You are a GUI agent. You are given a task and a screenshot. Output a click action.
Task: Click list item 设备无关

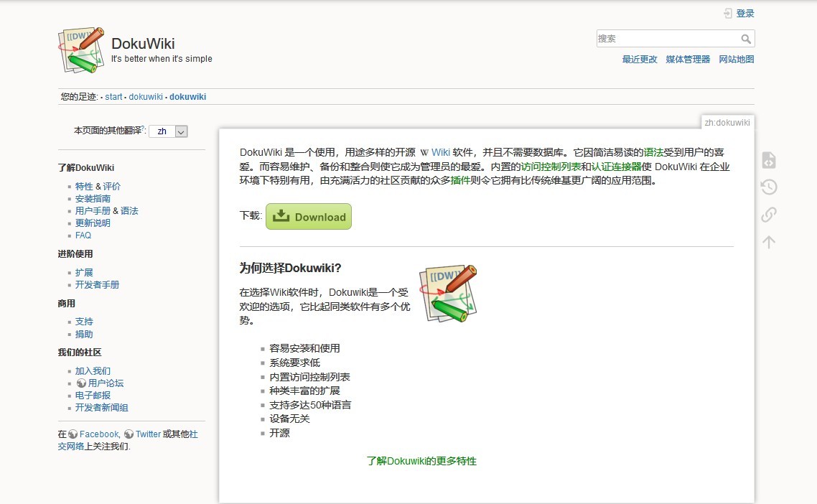pyautogui.click(x=289, y=419)
